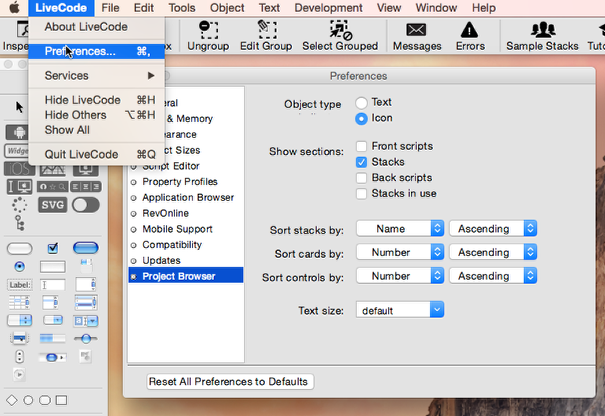
Task: Choose Preferences... in LiveCode menu
Action: (96, 51)
